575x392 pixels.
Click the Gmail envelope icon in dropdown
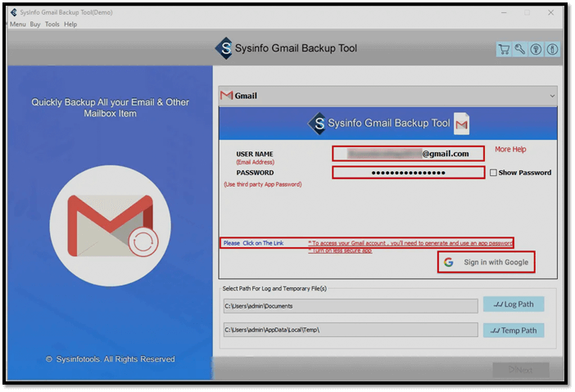click(227, 96)
